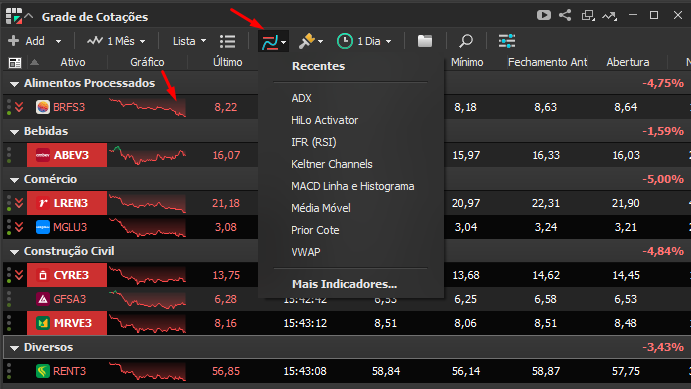Click last price 56,85 for RENT3

226,371
